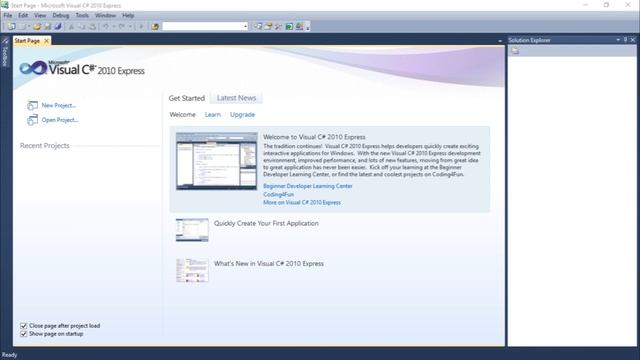Select the Welcome sub-tab
Viewport: 640px width, 360px height.
click(x=182, y=115)
